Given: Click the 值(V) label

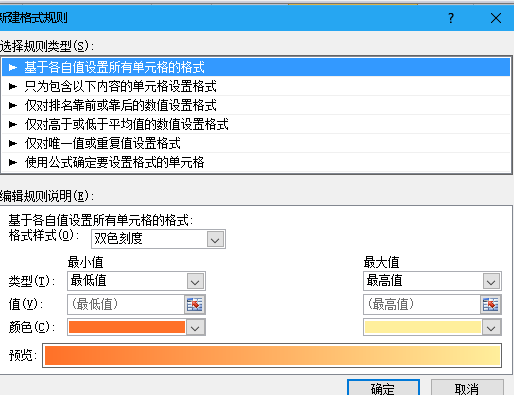Looking at the screenshot, I should [x=26, y=304].
